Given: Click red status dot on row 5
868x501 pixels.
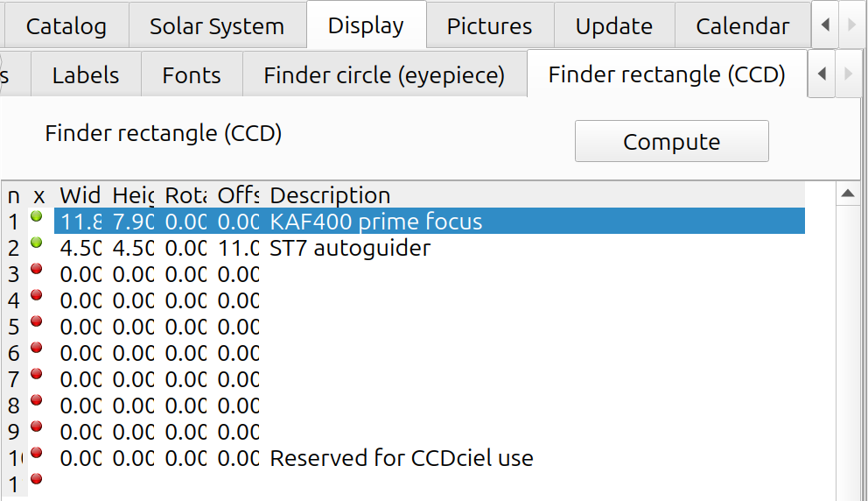Looking at the screenshot, I should 37,321.
